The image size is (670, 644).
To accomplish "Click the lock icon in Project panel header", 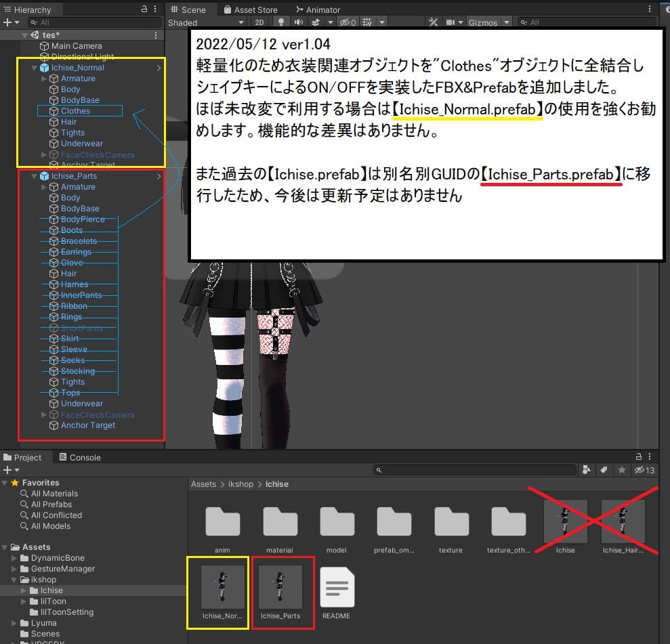I will (637, 456).
